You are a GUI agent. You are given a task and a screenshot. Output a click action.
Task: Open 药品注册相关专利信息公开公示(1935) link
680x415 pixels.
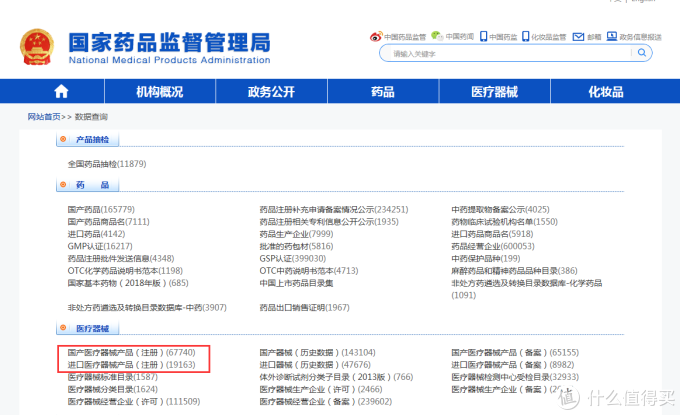coord(329,222)
